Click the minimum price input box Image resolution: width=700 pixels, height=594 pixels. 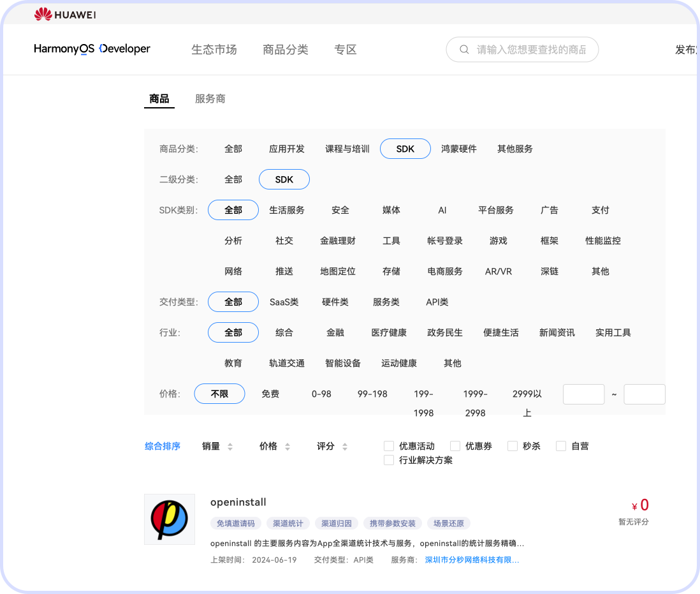pyautogui.click(x=583, y=394)
